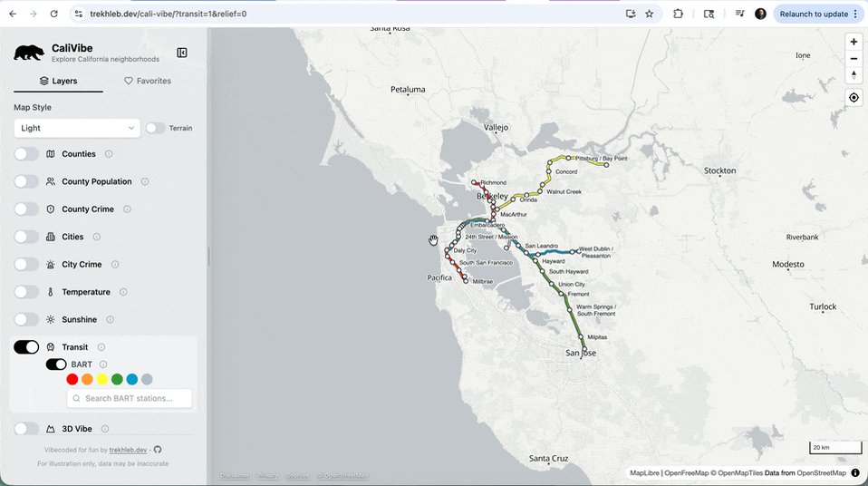Click the County Population info icon
Screen dimensions: 868x486
pyautogui.click(x=144, y=181)
